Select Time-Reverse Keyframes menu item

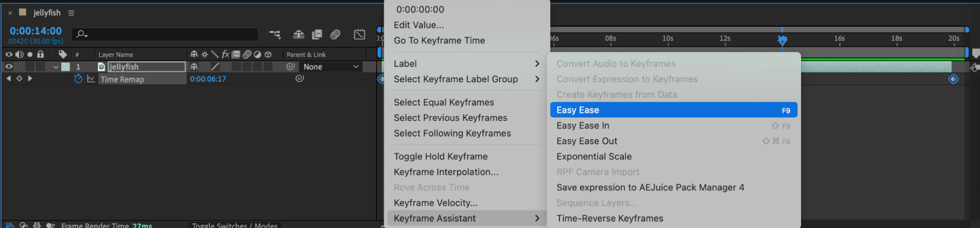[609, 218]
